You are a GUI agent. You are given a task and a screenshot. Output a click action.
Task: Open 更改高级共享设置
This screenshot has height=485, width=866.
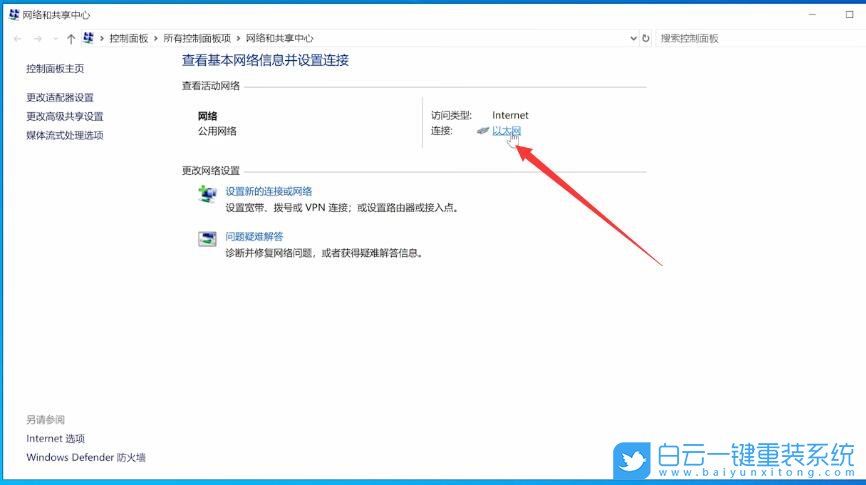click(65, 116)
